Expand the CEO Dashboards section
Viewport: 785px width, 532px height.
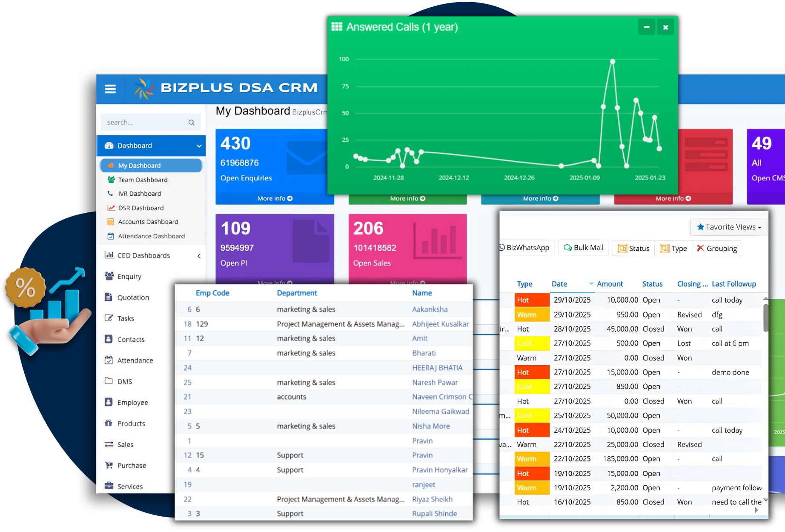(199, 256)
